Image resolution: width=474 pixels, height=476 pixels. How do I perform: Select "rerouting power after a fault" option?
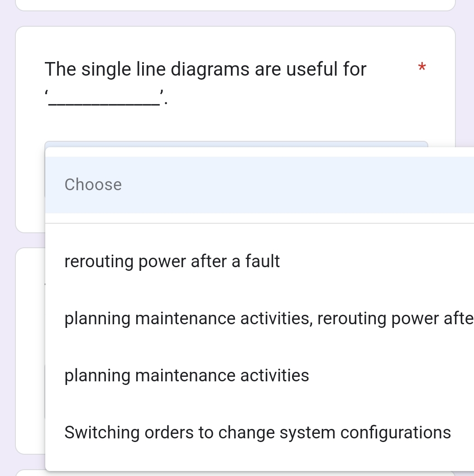coord(172,261)
